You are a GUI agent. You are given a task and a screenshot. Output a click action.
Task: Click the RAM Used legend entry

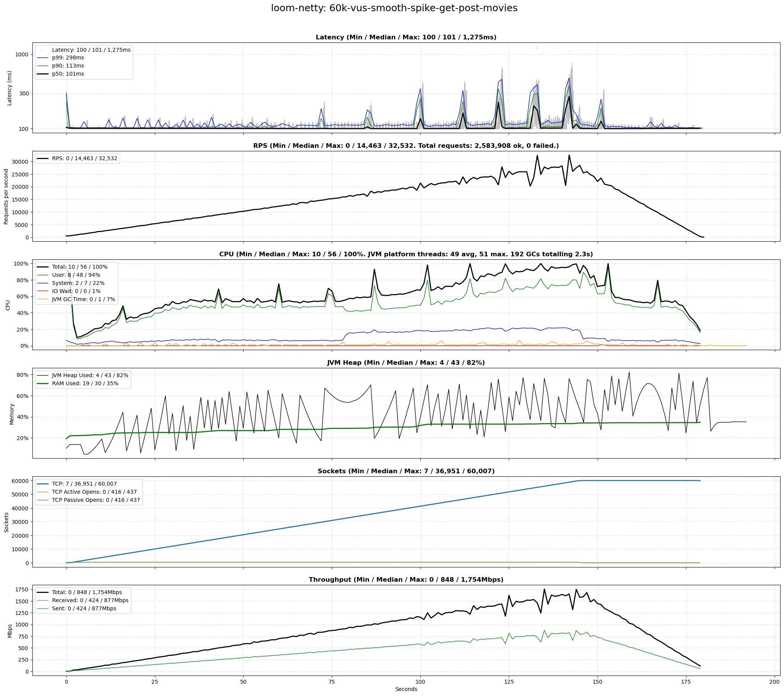pyautogui.click(x=85, y=383)
